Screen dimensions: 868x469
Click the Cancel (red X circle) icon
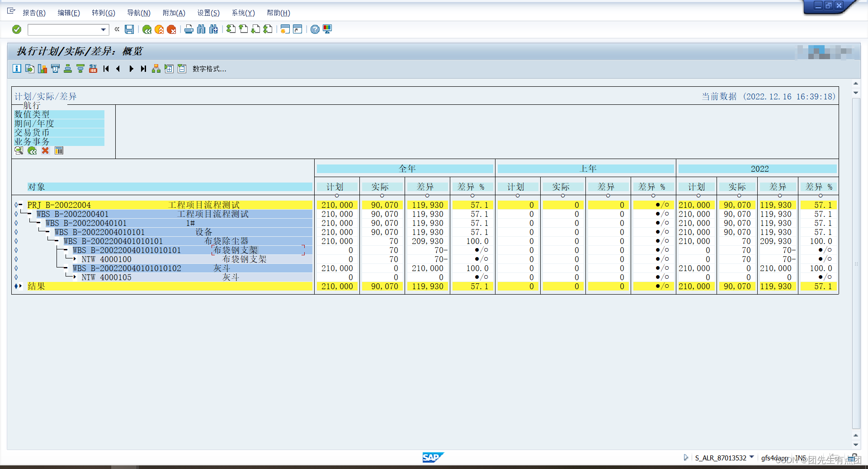pos(171,29)
